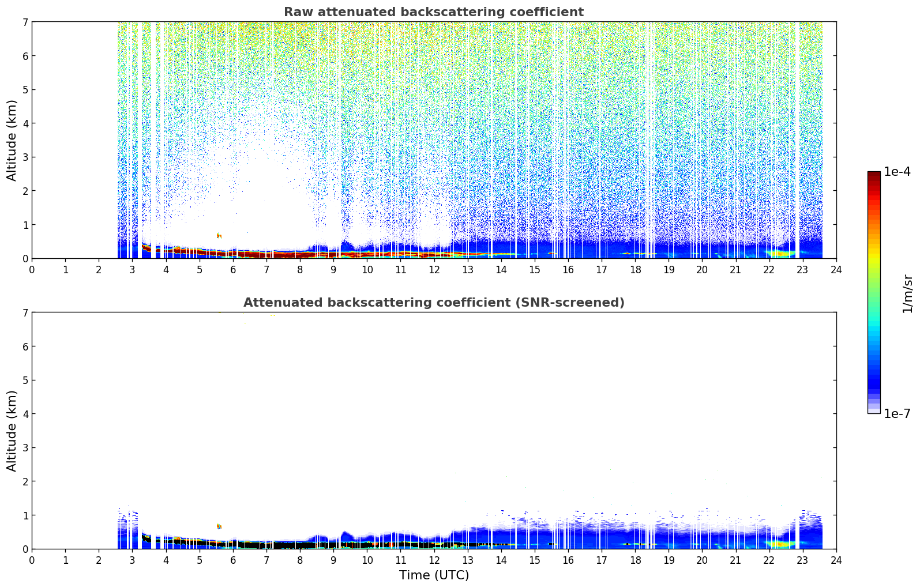The width and height of the screenshot is (920, 588).
Task: Click altitude tick "7" on the raw plot
Action: point(25,22)
